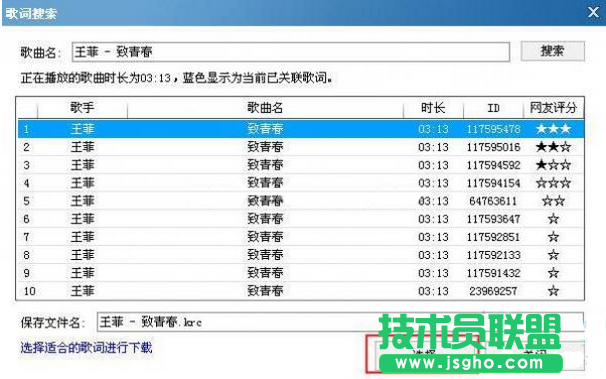Click the star rating in row 3
606x379 pixels.
(x=553, y=165)
